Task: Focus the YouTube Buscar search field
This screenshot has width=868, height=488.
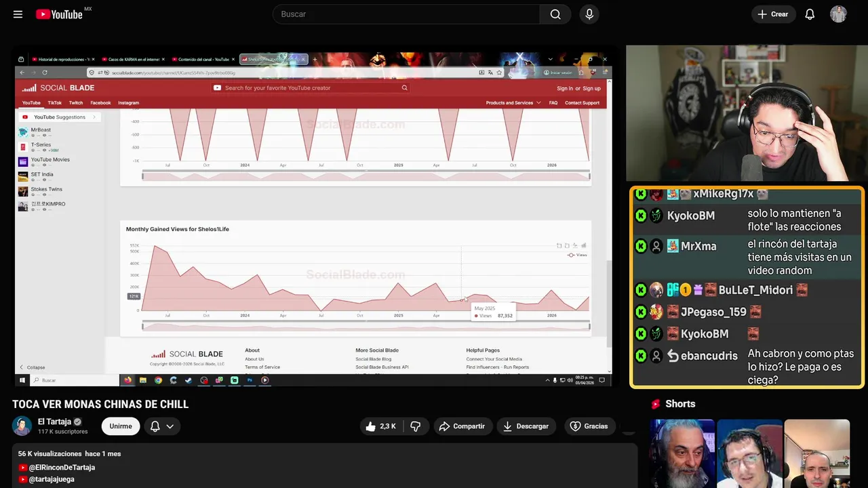Action: coord(406,14)
